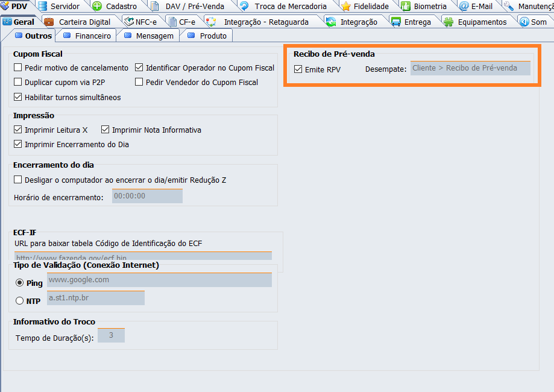Image resolution: width=554 pixels, height=392 pixels.
Task: Click the monitor icon on Servidor tab
Action: coord(42,7)
